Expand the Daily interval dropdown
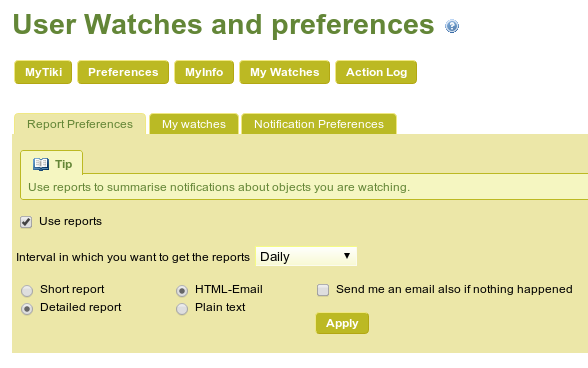This screenshot has width=588, height=368. [x=306, y=257]
